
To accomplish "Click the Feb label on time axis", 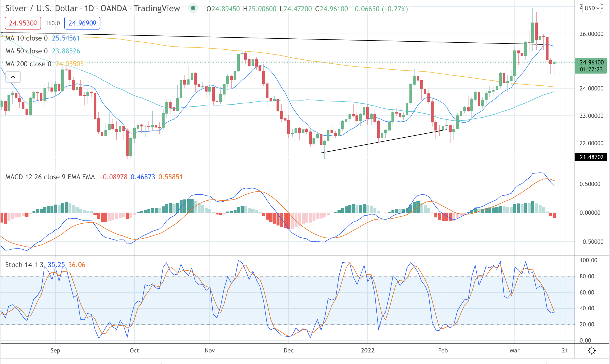I will pyautogui.click(x=443, y=350).
